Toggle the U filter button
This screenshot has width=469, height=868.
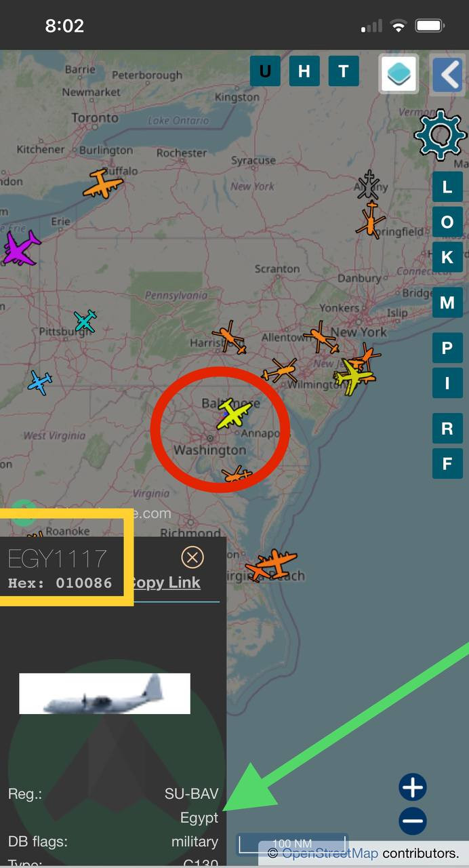point(265,71)
